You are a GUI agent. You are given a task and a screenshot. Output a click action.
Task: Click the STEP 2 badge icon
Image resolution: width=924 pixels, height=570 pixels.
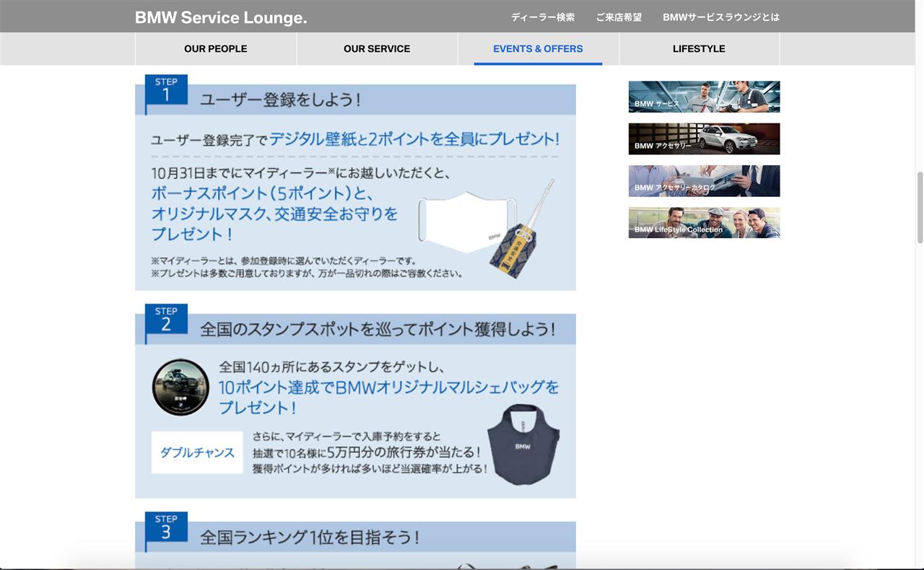[166, 321]
